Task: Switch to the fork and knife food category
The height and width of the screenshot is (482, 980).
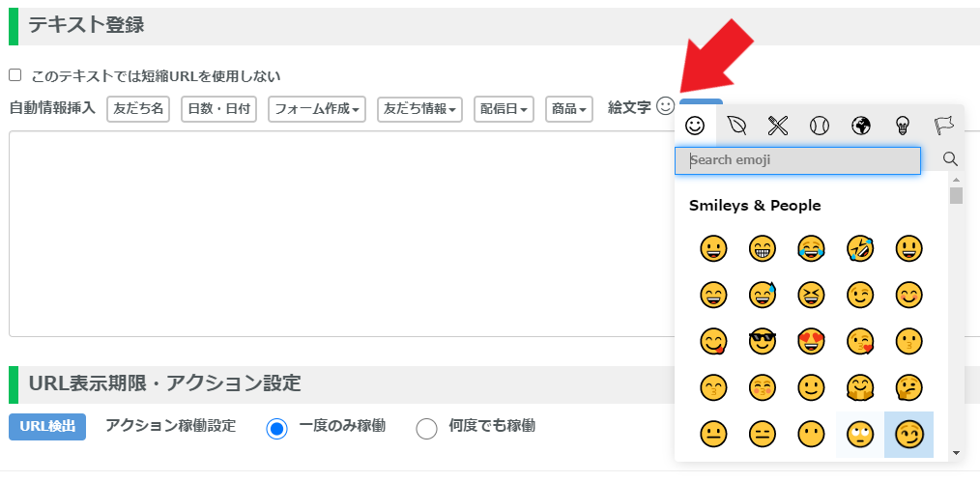Action: coord(777,126)
